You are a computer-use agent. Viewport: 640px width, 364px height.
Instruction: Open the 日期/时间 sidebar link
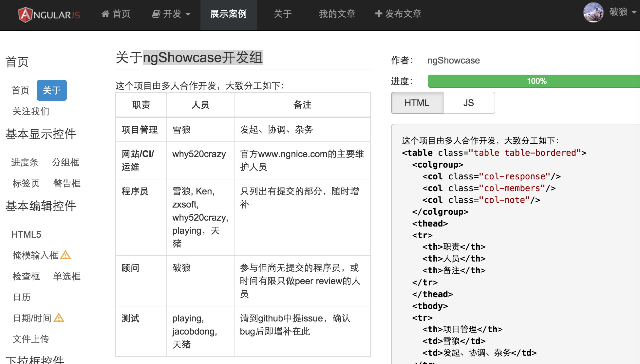(x=32, y=318)
